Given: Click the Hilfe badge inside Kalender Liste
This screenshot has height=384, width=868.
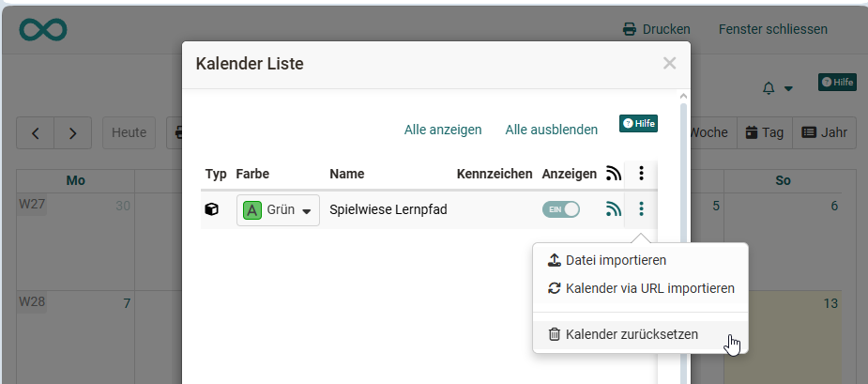Looking at the screenshot, I should point(638,124).
